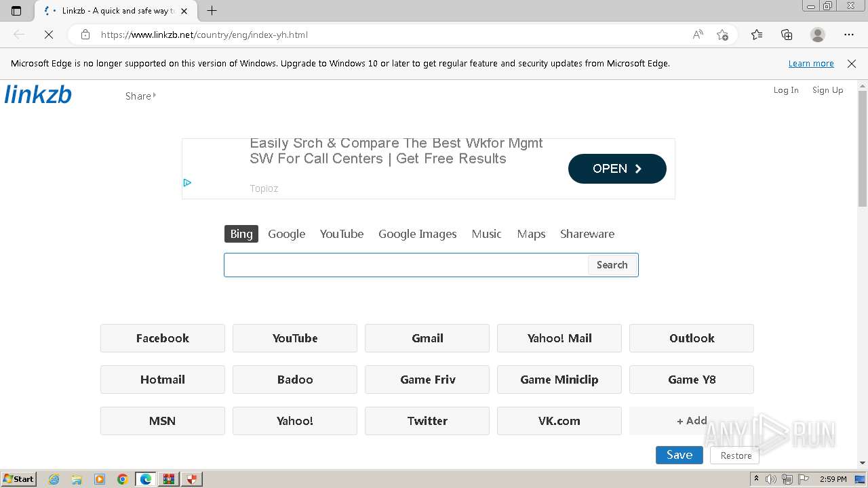The height and width of the screenshot is (488, 868).
Task: Open a new browser tab
Action: 212,11
